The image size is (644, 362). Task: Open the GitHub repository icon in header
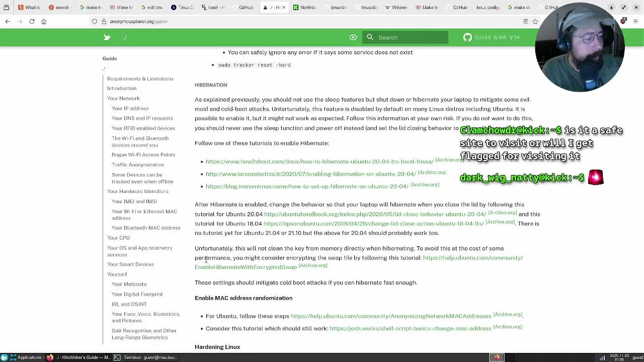click(x=467, y=37)
